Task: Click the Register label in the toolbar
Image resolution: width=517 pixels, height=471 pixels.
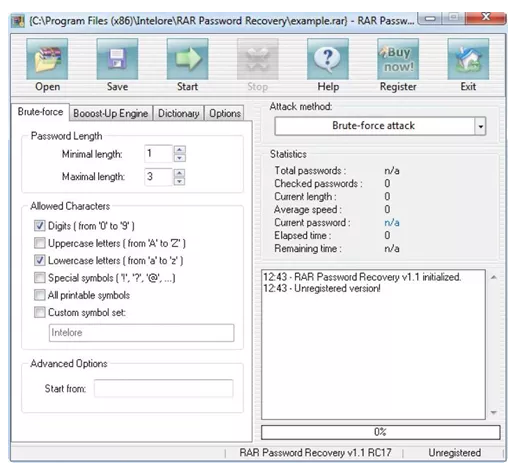Action: [398, 87]
